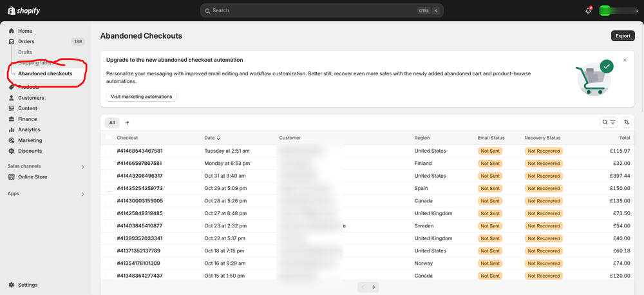Sort by the Date column header
644x295 pixels.
213,138
